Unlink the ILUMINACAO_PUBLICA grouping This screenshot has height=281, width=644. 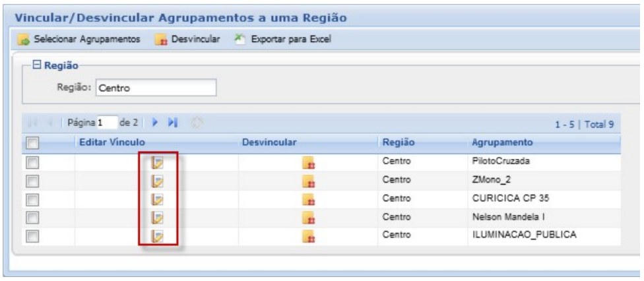[x=308, y=237]
